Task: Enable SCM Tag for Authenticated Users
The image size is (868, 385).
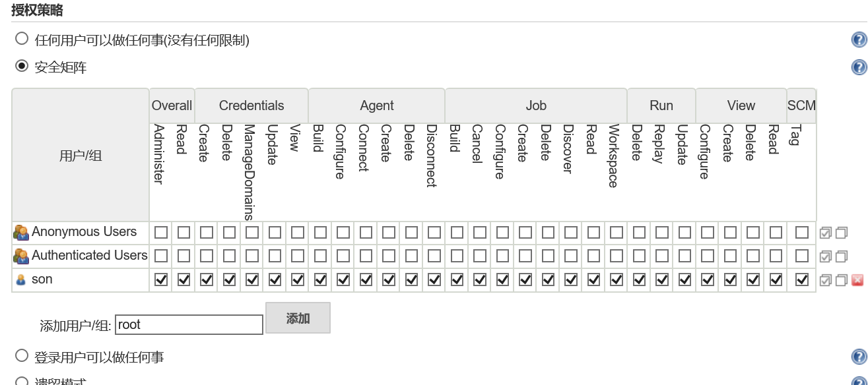Action: pos(802,256)
